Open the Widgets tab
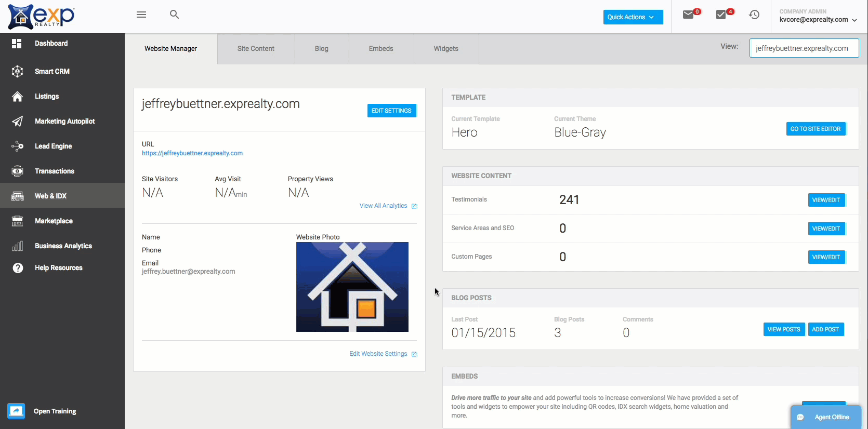868x429 pixels. (x=446, y=49)
